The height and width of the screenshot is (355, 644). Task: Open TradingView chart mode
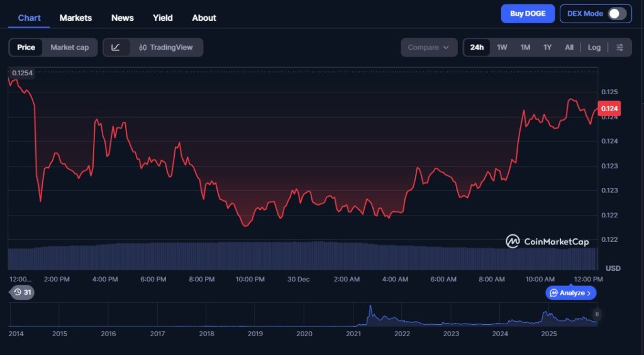[x=166, y=47]
